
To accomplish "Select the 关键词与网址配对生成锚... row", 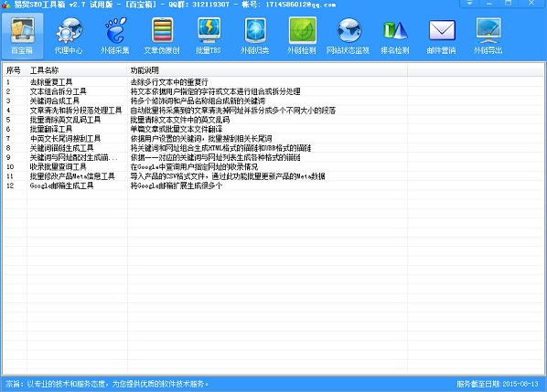I will (x=273, y=157).
